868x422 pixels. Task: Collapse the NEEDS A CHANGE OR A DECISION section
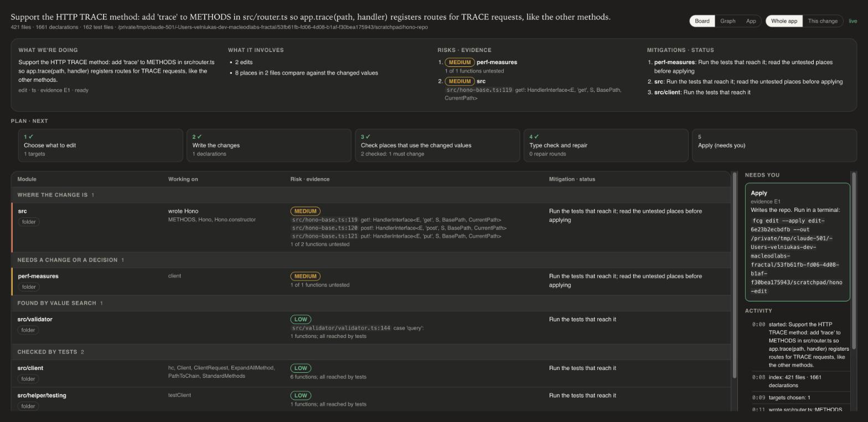click(x=371, y=260)
